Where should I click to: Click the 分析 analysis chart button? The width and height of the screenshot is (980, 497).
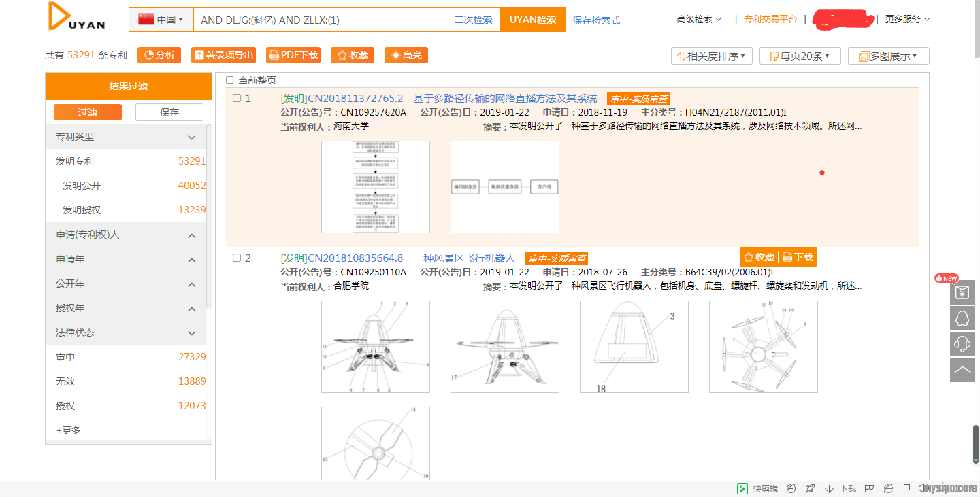coord(159,56)
